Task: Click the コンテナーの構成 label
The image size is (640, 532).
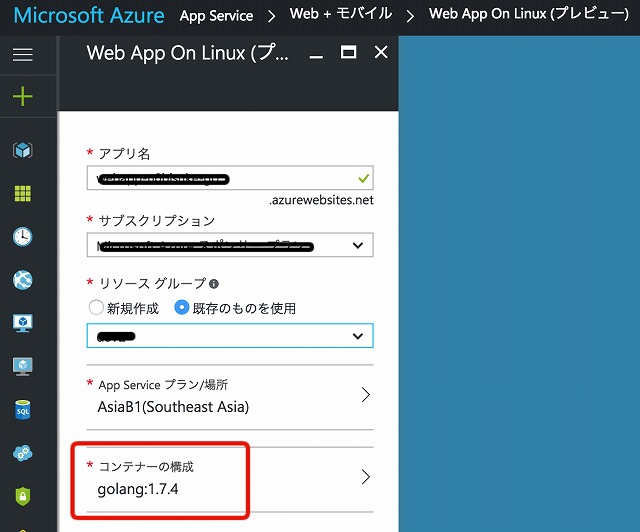Action: 146,467
